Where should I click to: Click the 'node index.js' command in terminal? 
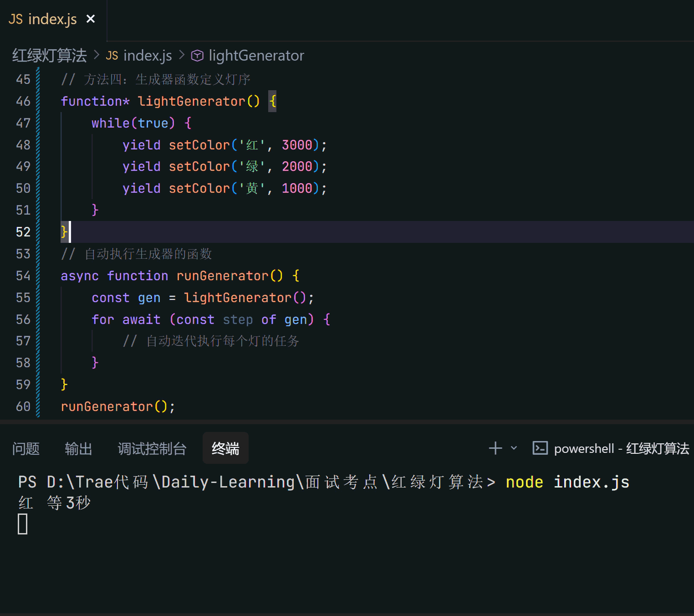click(567, 482)
